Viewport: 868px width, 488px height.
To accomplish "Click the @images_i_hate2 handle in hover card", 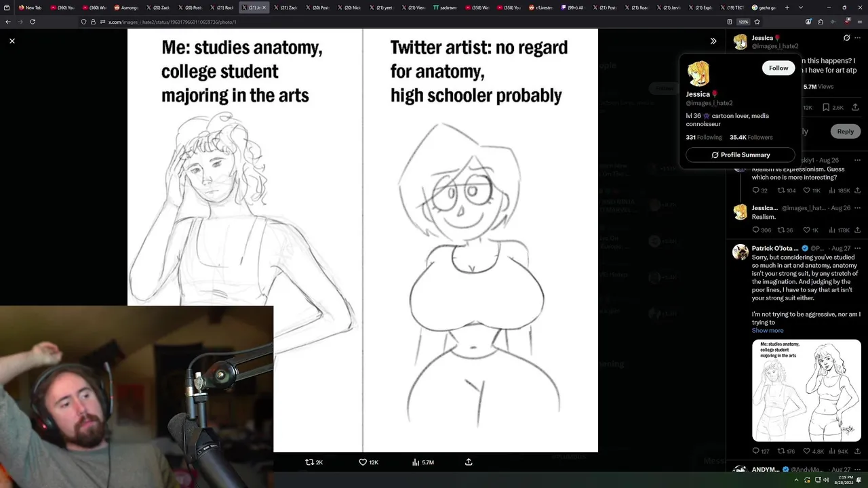I will 709,103.
